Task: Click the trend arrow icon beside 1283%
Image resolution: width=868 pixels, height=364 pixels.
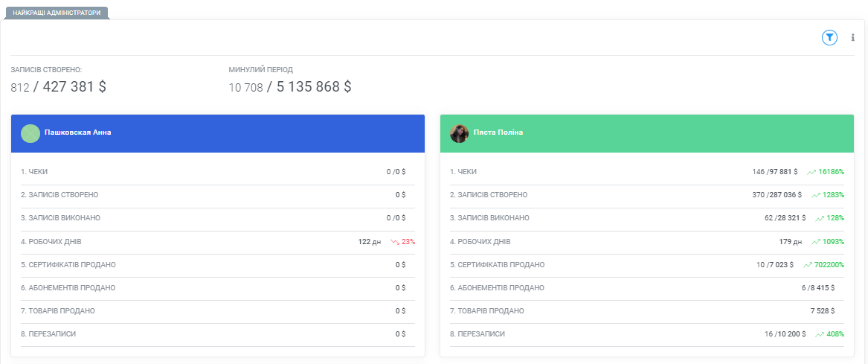Action: (816, 195)
